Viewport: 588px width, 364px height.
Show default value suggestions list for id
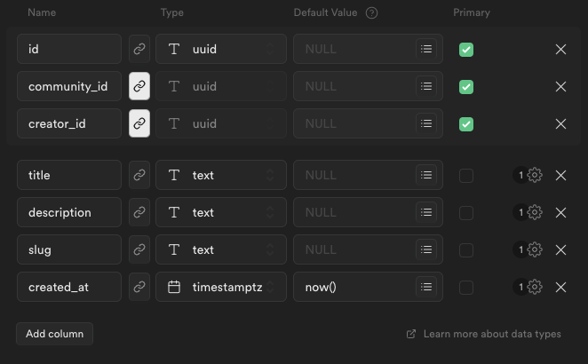(426, 49)
